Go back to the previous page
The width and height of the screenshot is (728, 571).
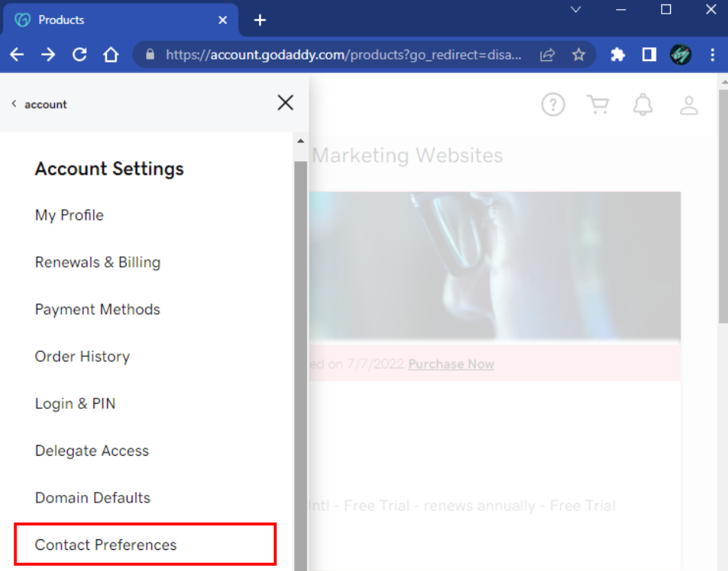(x=17, y=55)
